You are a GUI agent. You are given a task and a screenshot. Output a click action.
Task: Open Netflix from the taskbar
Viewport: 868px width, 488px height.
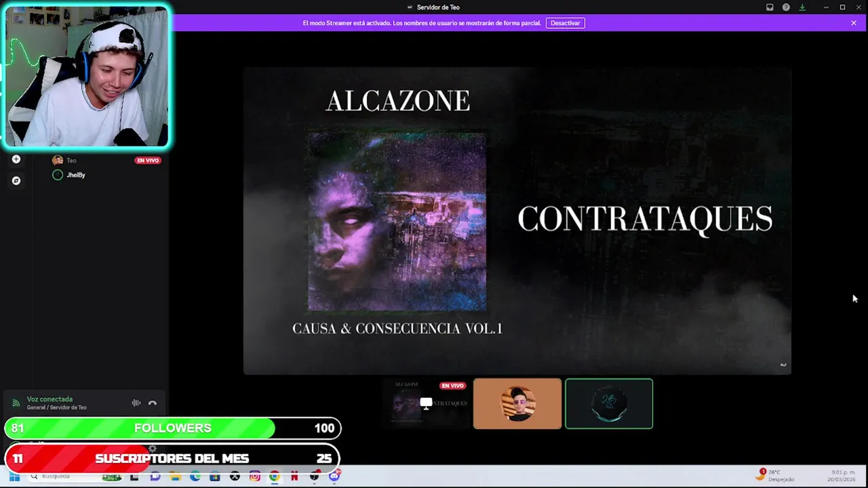point(294,476)
